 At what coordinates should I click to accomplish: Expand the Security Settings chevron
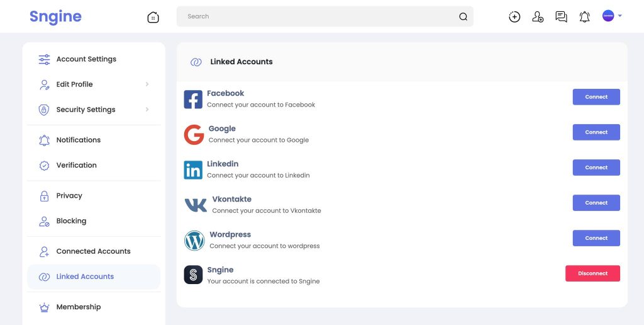[147, 110]
